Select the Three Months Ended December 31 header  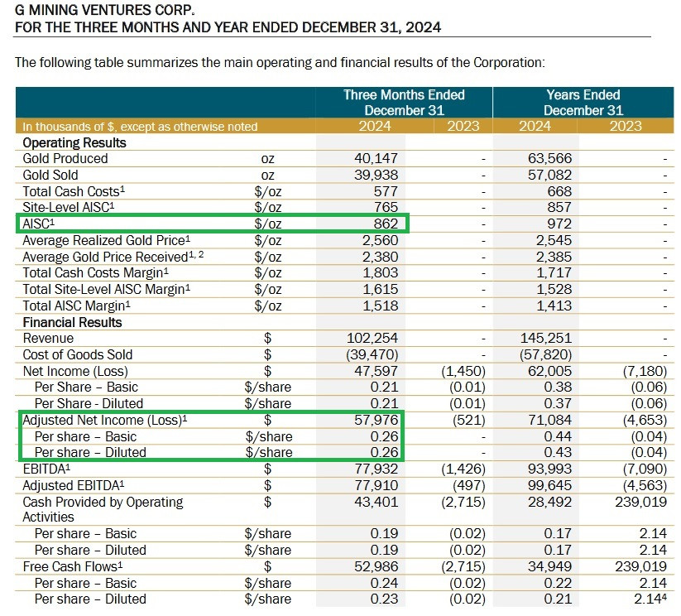click(404, 102)
